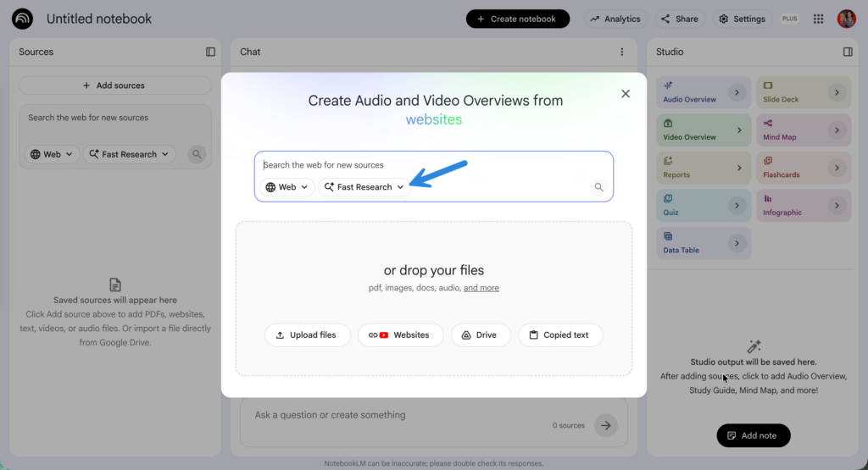The image size is (868, 470).
Task: Open the Google apps grid icon
Action: pos(818,19)
